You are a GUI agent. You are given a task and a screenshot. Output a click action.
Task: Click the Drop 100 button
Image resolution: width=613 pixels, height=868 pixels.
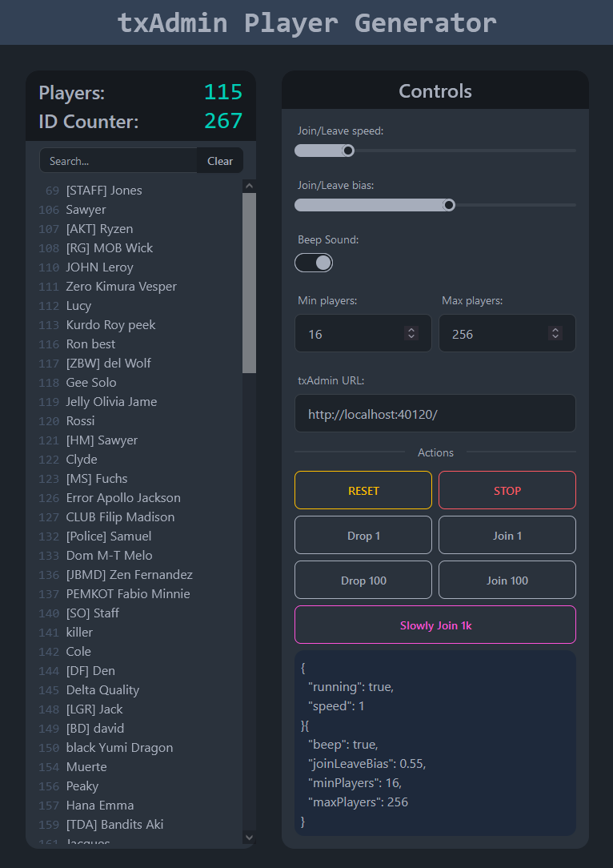click(363, 581)
